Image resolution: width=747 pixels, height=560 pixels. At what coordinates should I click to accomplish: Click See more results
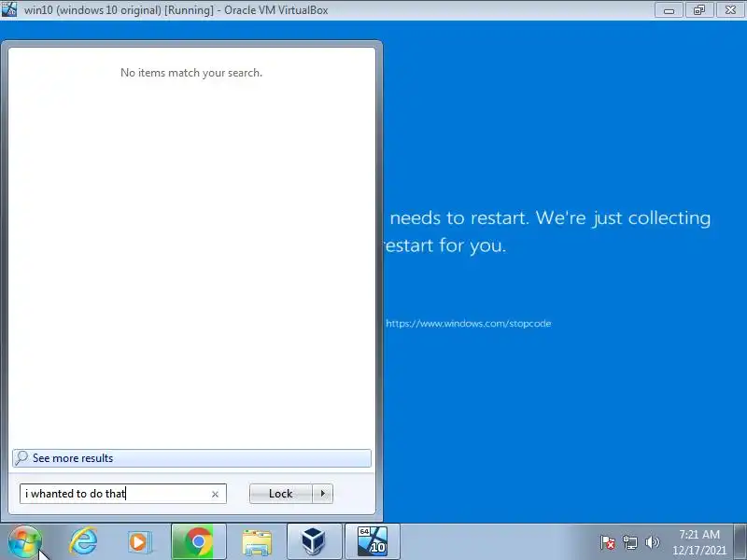pyautogui.click(x=191, y=458)
